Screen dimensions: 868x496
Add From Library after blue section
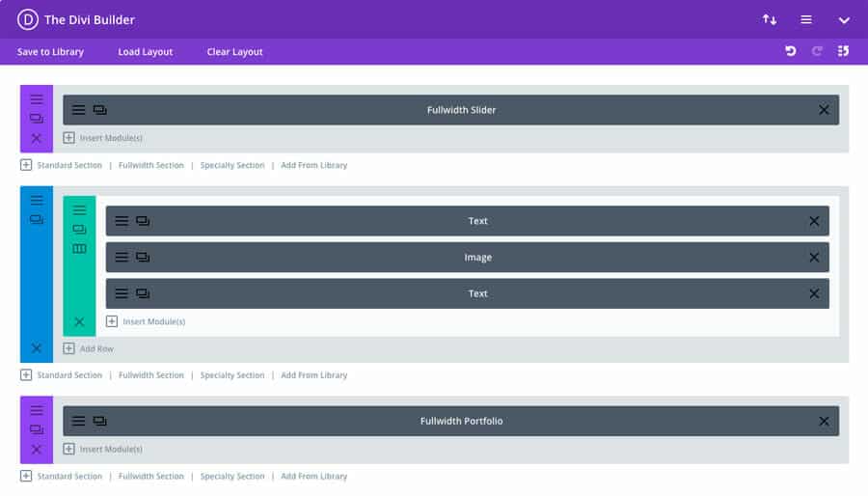[313, 374]
